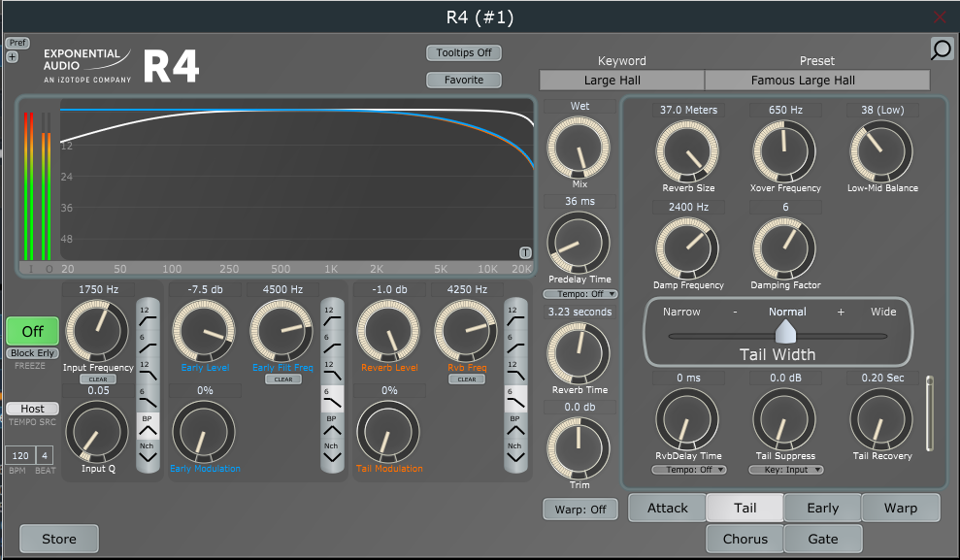Click the Tail Width slider handle
This screenshot has height=560, width=960.
click(785, 332)
